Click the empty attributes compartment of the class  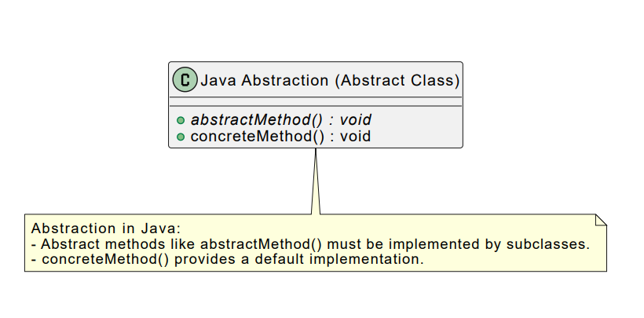tap(315, 101)
